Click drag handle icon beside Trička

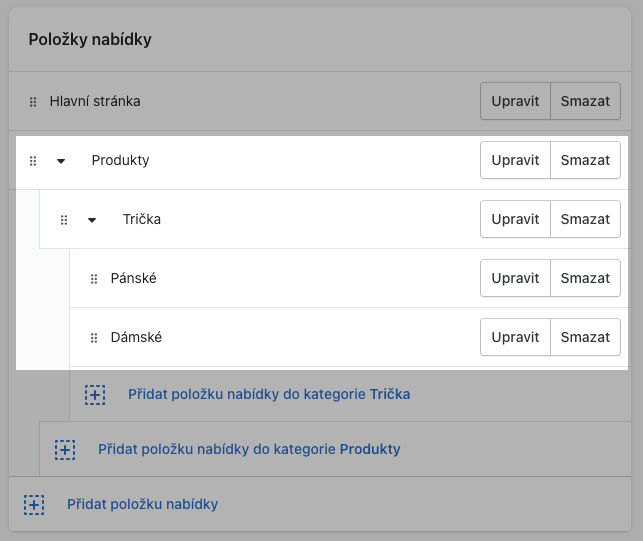[64, 219]
